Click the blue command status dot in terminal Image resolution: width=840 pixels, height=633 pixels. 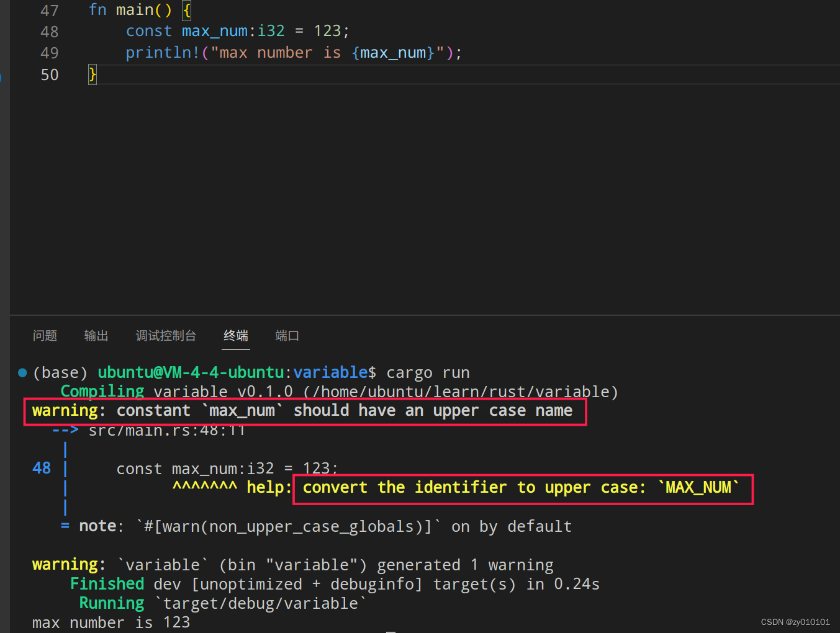point(22,372)
